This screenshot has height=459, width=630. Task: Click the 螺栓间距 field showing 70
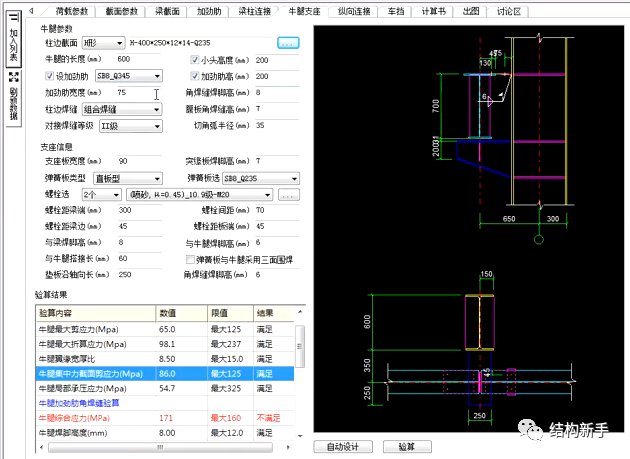277,210
